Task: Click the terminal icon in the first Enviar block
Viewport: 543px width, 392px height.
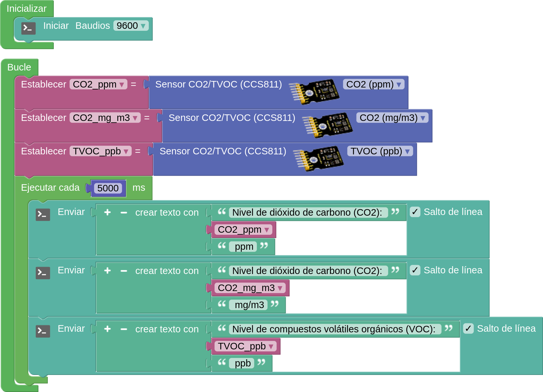Action: (43, 215)
